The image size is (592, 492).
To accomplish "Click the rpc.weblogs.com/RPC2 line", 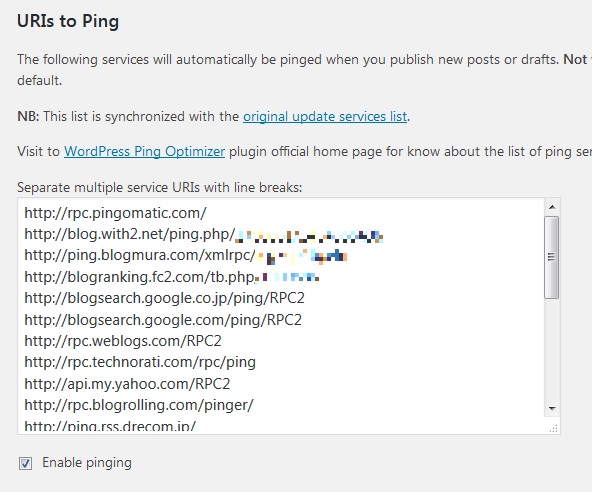I will [123, 341].
